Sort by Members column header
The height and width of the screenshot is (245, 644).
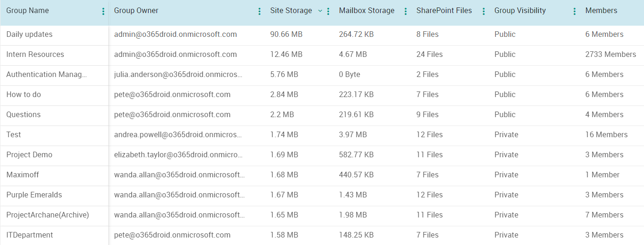601,11
